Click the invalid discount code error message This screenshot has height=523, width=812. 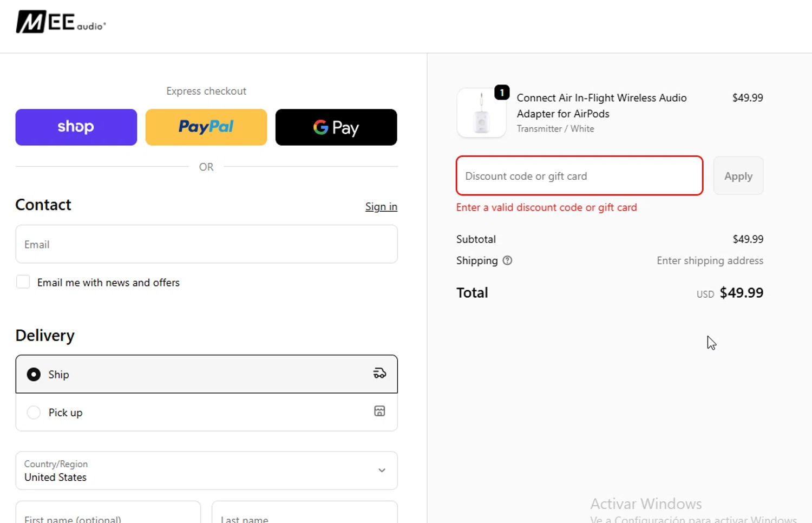tap(546, 207)
